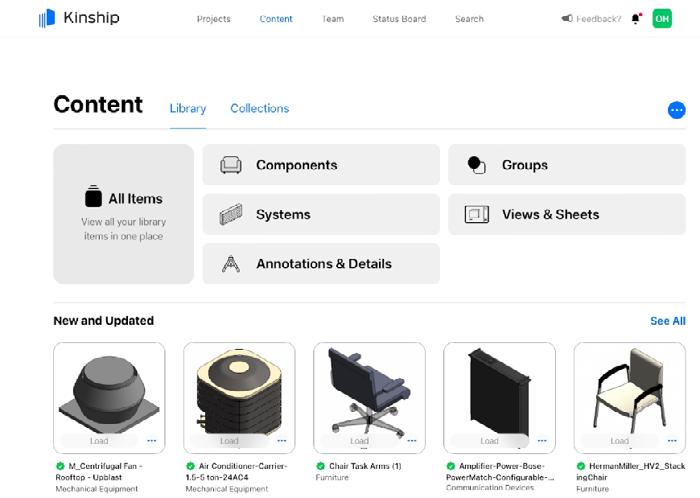700x498 pixels.
Task: Click 'Amplifier-Power-Bose-PowerMatch-Configurable' title
Action: pos(500,471)
